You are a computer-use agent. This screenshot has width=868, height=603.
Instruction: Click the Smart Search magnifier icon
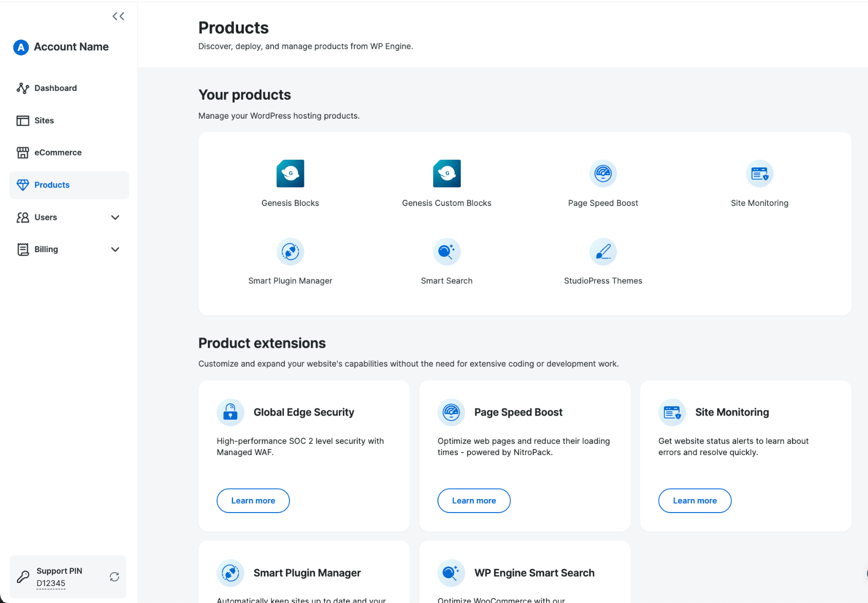[447, 252]
